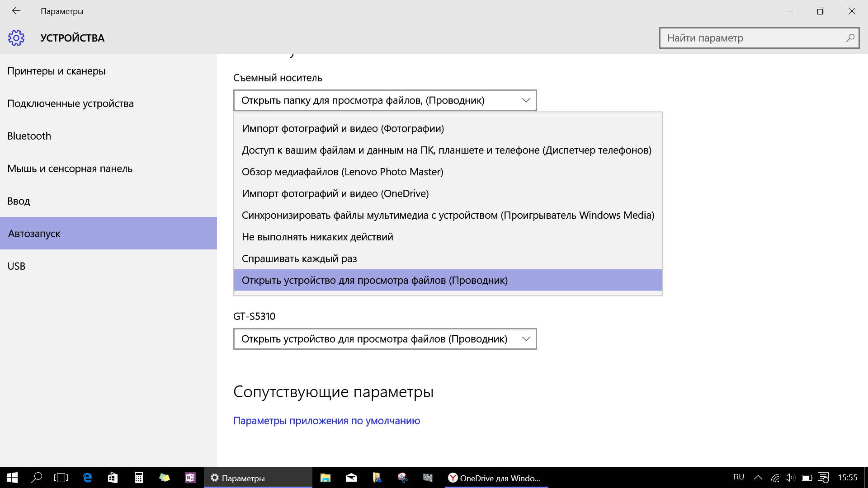Choose the Диспетчер телефонов option
868x488 pixels.
tap(448, 150)
